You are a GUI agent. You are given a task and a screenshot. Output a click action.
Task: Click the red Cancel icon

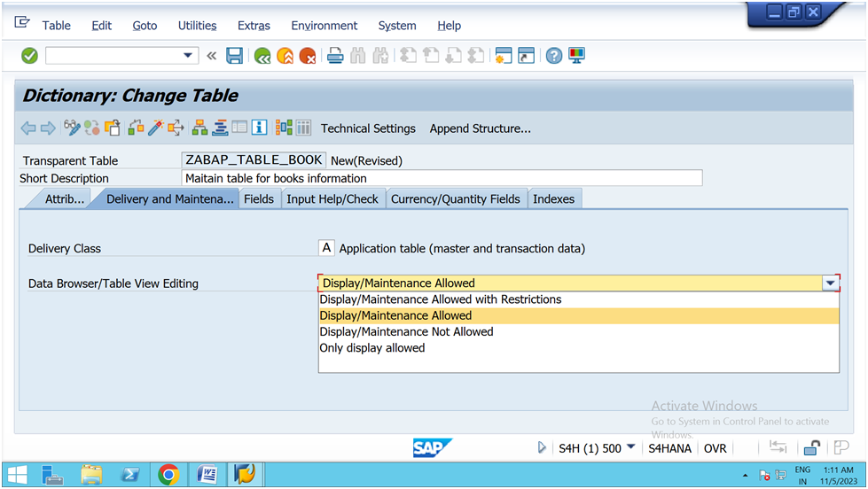[x=308, y=55]
